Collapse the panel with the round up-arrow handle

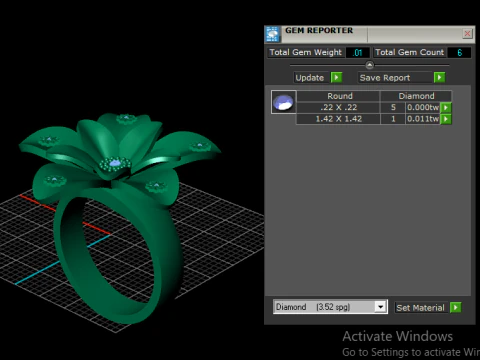[x=369, y=65]
